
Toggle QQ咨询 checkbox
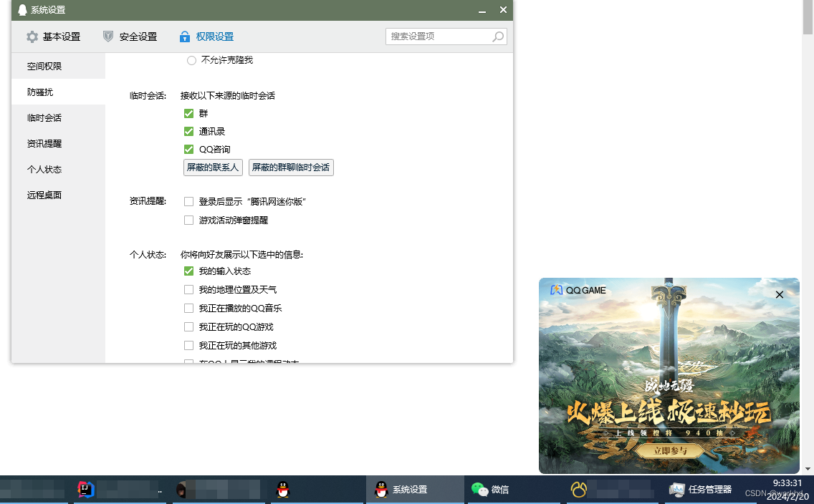189,150
